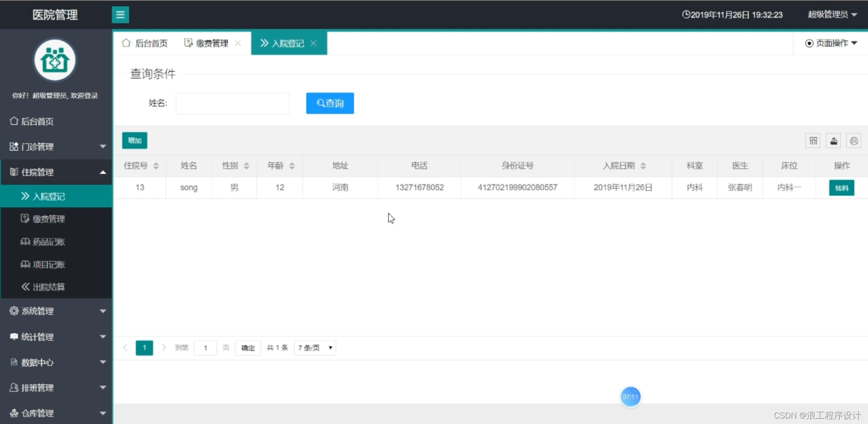Image resolution: width=868 pixels, height=424 pixels.
Task: Click the bed 内科一 cell
Action: pyautogui.click(x=789, y=187)
